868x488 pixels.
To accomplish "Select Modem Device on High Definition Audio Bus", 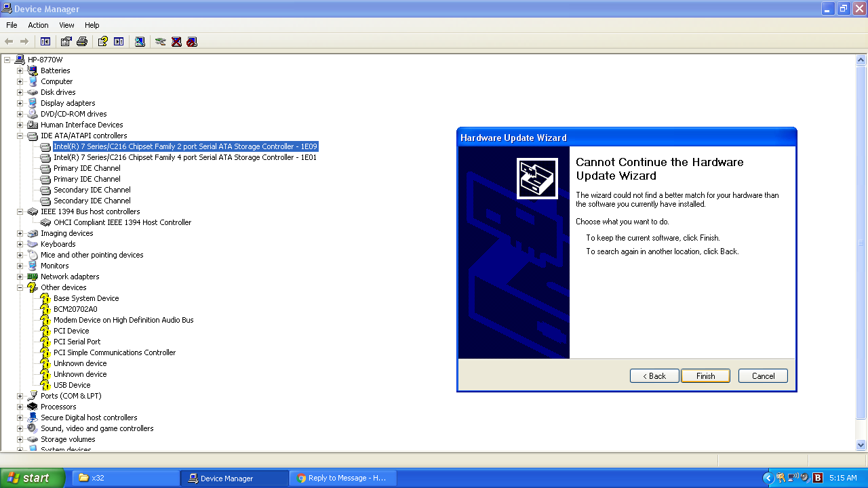I will pos(123,320).
